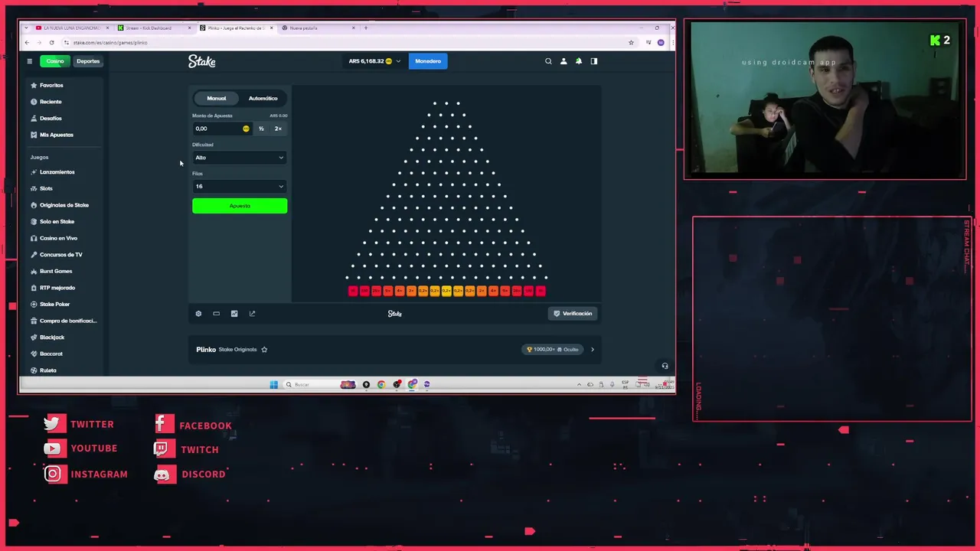The image size is (980, 551).
Task: Open Casino en Vivo category
Action: (58, 238)
